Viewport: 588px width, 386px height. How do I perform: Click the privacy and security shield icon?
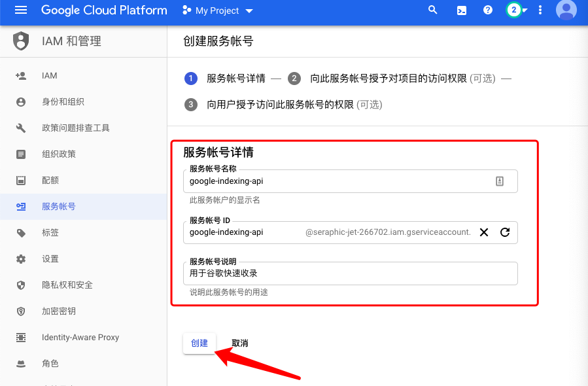click(21, 285)
